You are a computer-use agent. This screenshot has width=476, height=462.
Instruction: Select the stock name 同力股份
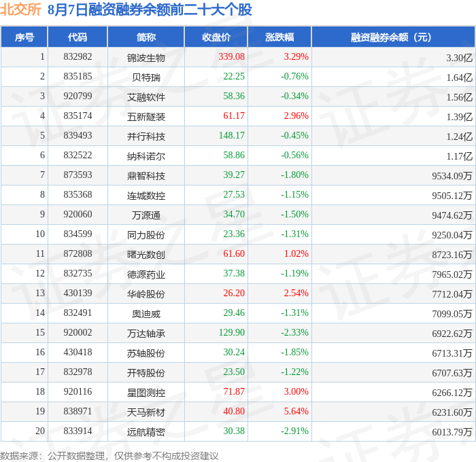pos(146,235)
